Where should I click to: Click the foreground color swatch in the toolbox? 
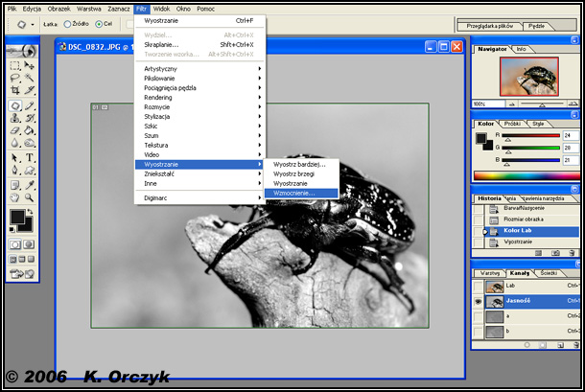coord(18,217)
